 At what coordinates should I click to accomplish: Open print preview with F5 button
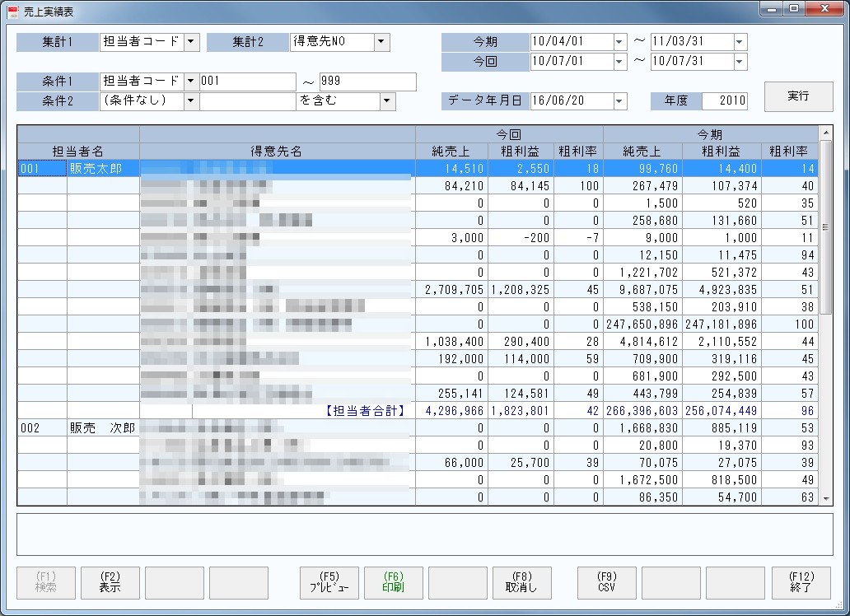[x=329, y=582]
